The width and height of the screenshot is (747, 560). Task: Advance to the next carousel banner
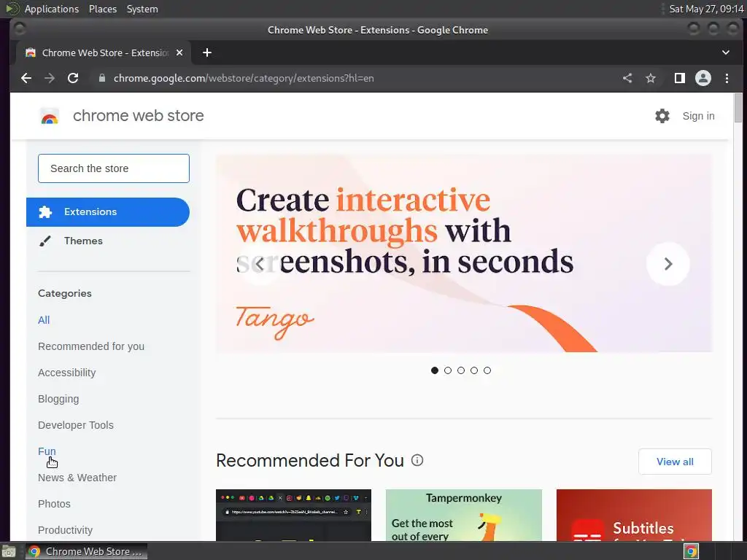point(668,264)
